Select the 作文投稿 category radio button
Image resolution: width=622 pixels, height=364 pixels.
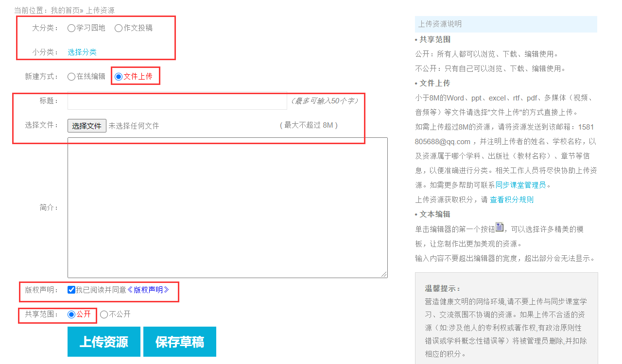tap(119, 28)
